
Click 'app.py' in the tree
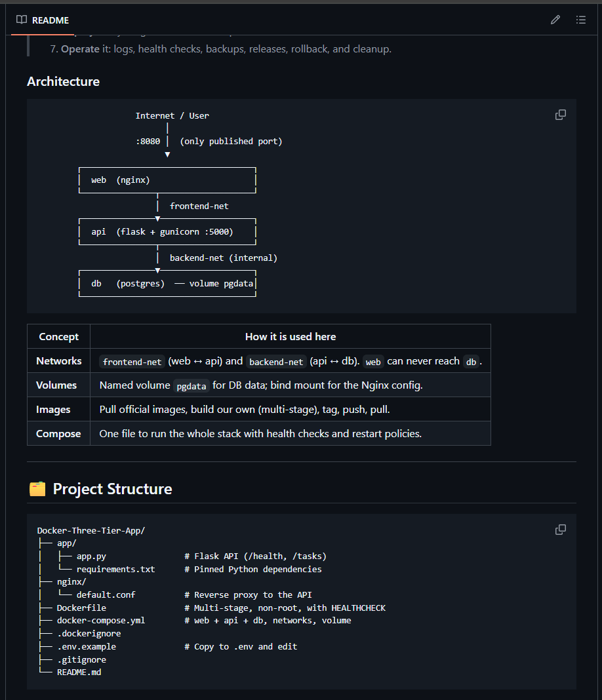click(x=91, y=556)
